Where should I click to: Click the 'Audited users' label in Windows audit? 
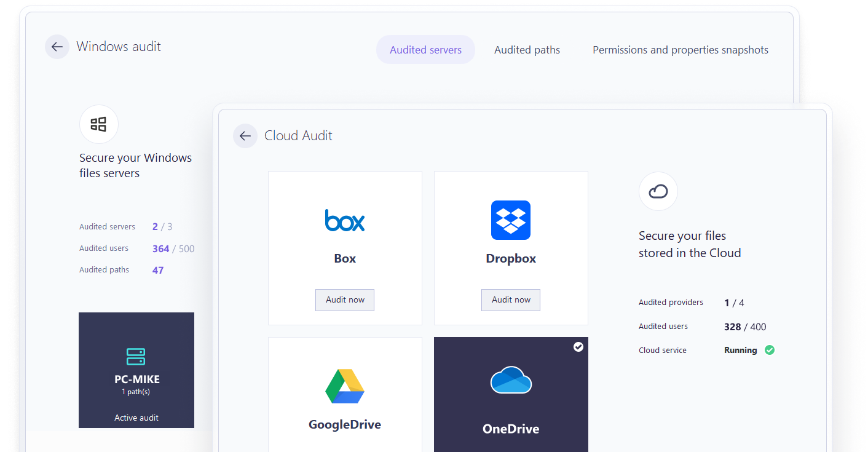(104, 248)
